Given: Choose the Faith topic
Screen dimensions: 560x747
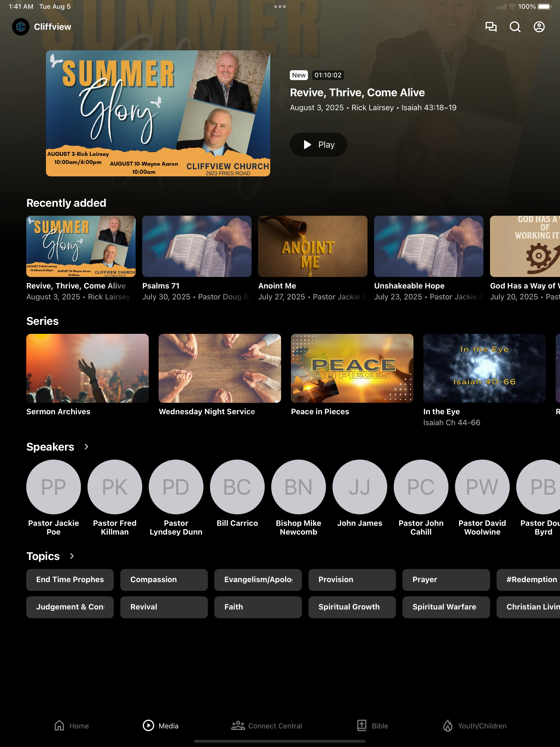Looking at the screenshot, I should 258,607.
